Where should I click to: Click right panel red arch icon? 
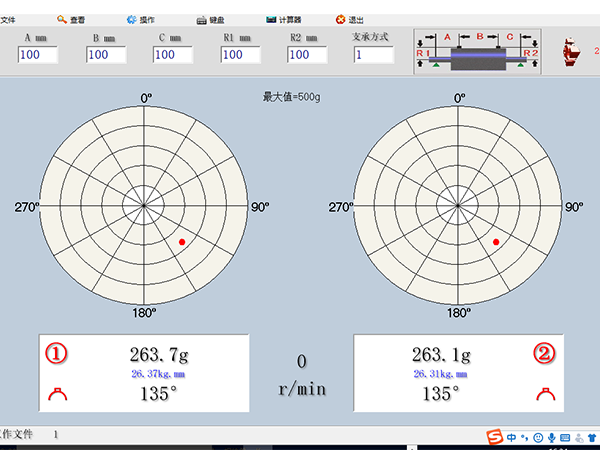tap(544, 393)
